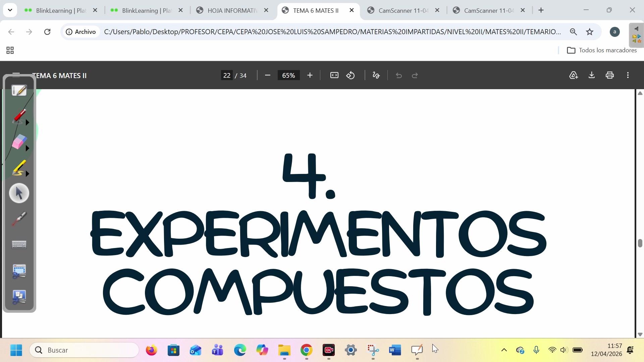Open PDF viewer three-dot more actions menu
644x362 pixels.
coord(628,75)
